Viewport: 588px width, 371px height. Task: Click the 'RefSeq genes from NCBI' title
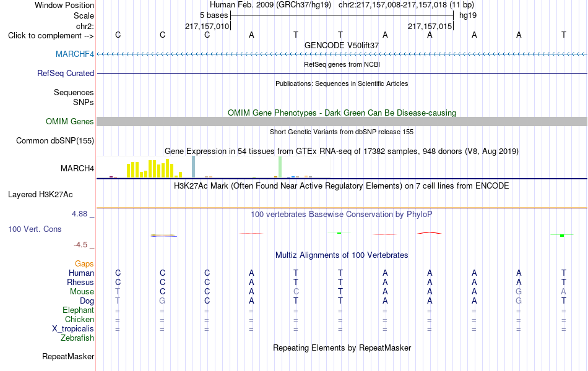(x=342, y=64)
